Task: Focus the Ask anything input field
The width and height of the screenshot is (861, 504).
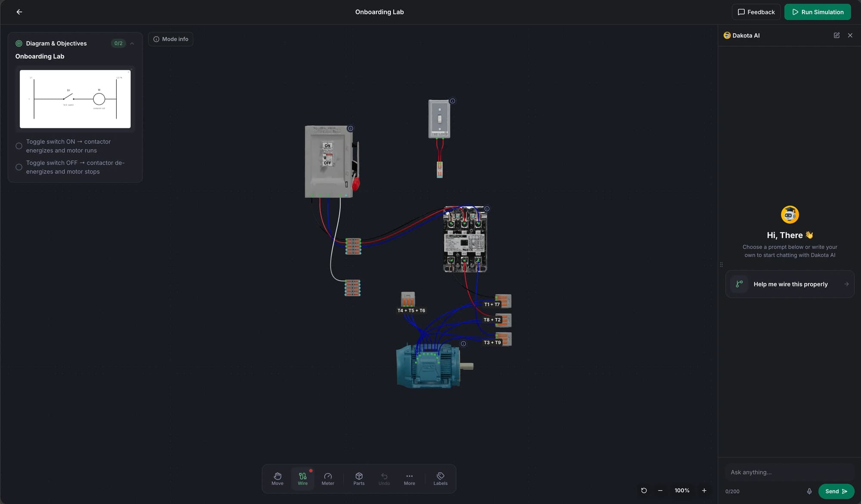Action: click(x=790, y=472)
